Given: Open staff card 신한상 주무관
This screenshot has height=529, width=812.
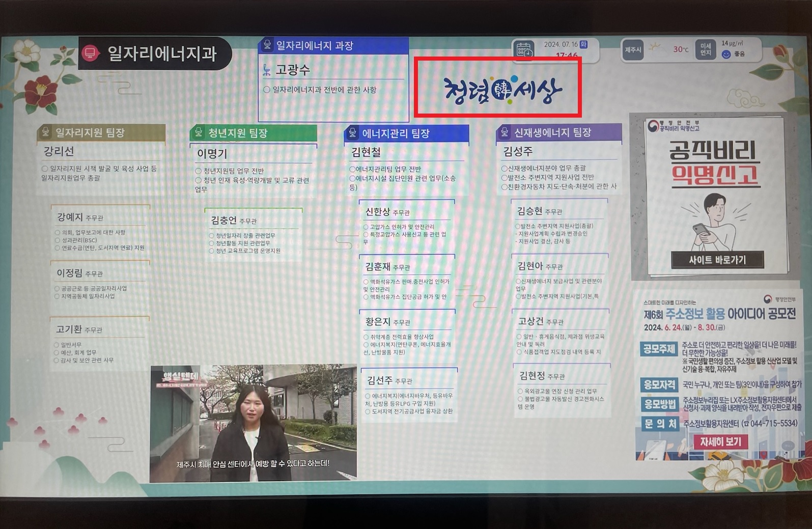Looking at the screenshot, I should tap(406, 224).
